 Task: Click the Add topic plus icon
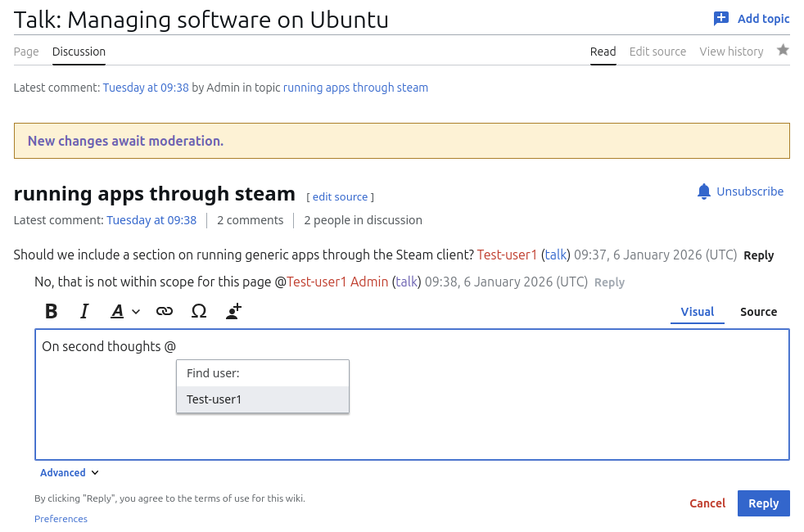pyautogui.click(x=720, y=19)
